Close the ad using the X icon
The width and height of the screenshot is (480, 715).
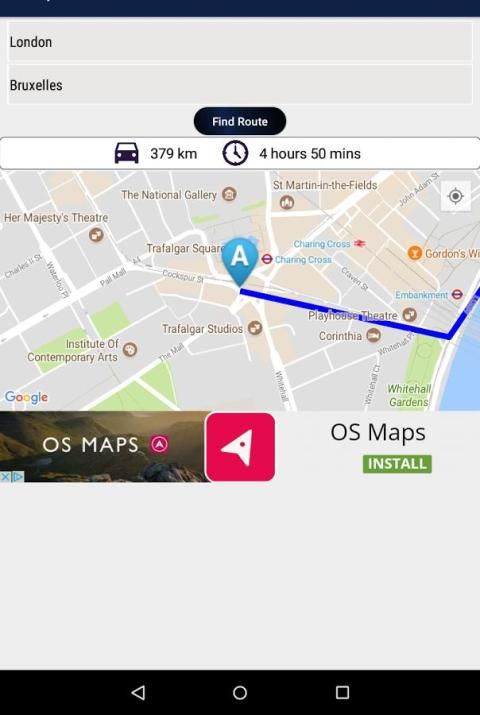[5, 477]
